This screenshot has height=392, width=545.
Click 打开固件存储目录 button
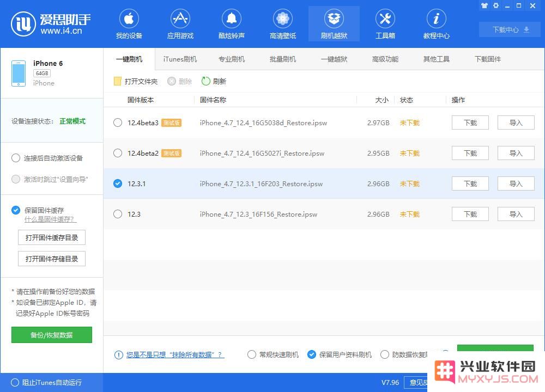(52, 259)
